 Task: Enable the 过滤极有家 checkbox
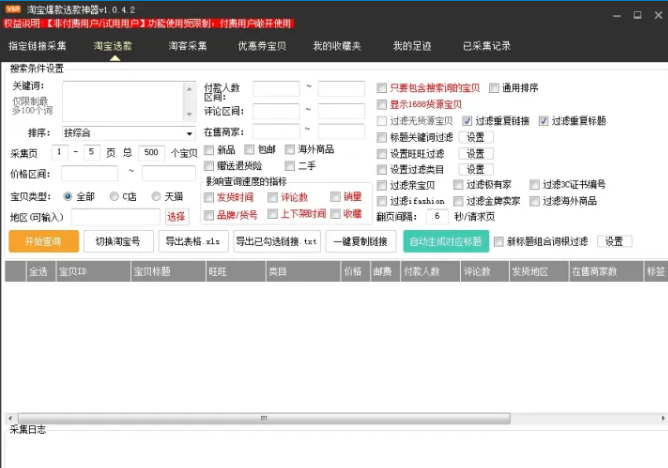pyautogui.click(x=458, y=184)
